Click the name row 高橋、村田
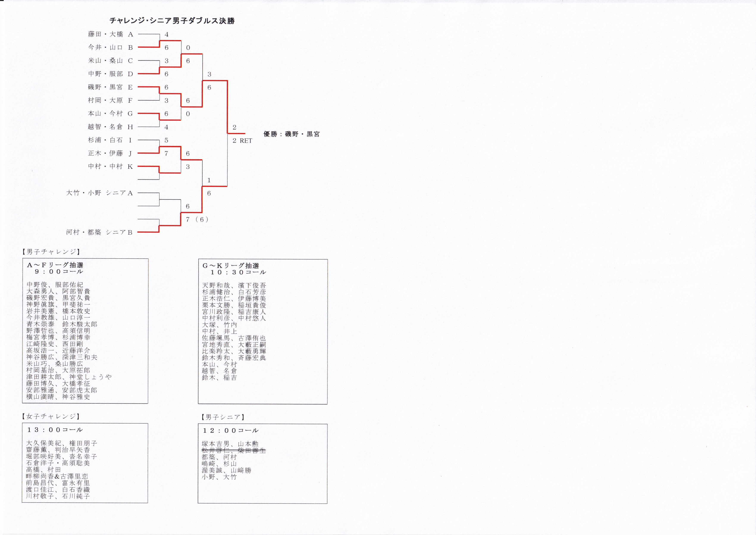The width and height of the screenshot is (756, 535). click(44, 469)
